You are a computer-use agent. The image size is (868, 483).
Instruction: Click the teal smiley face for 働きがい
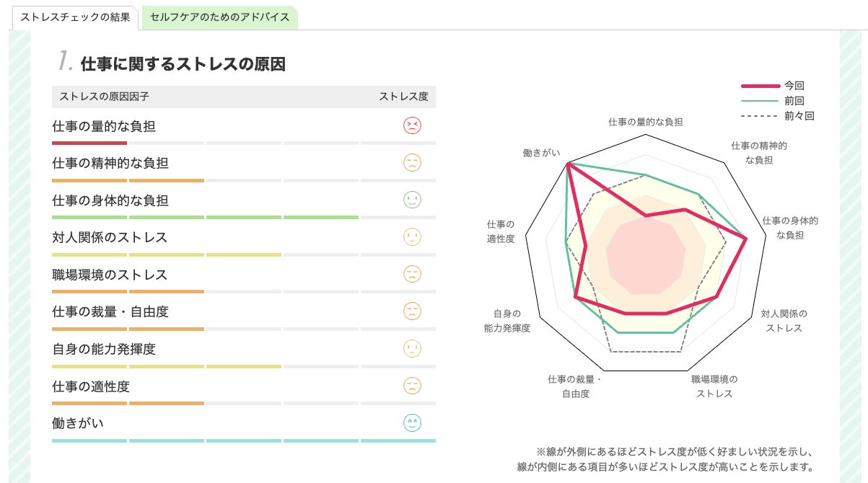(x=412, y=423)
